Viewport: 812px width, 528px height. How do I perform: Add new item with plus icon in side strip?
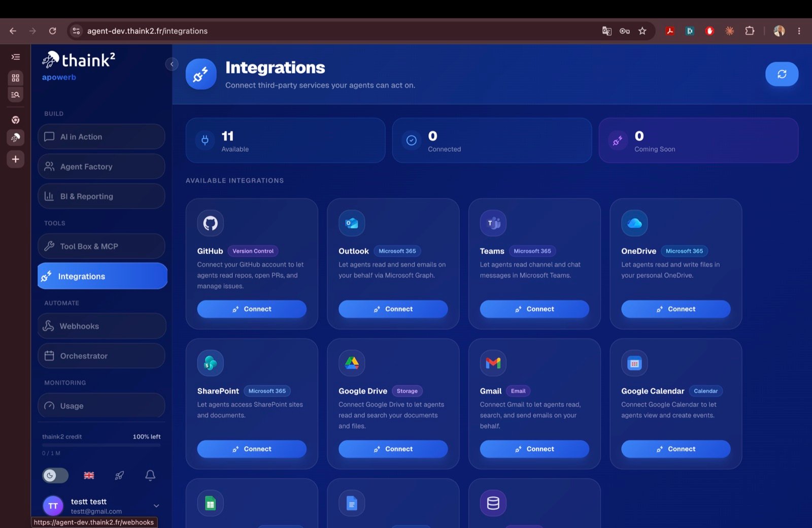pyautogui.click(x=16, y=159)
